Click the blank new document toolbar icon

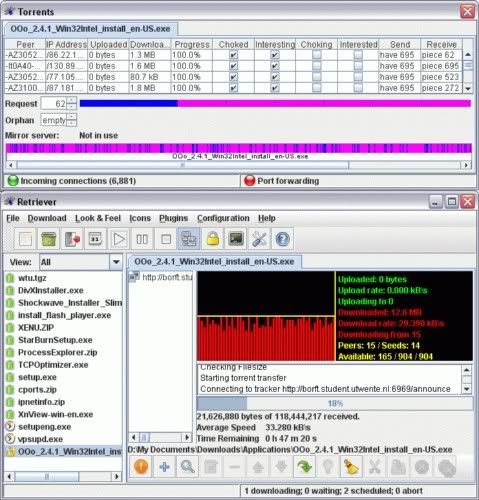(x=25, y=239)
